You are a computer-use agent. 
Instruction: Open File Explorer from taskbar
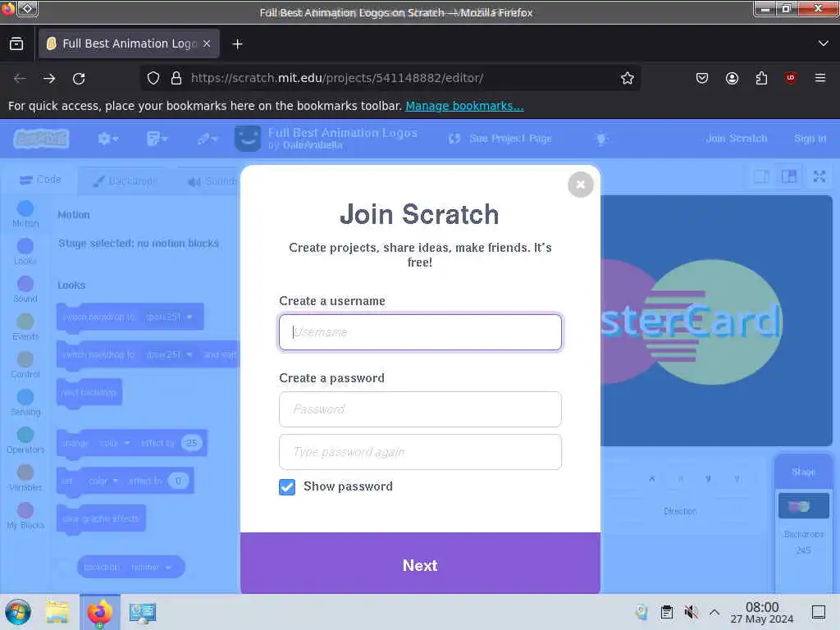(x=57, y=612)
